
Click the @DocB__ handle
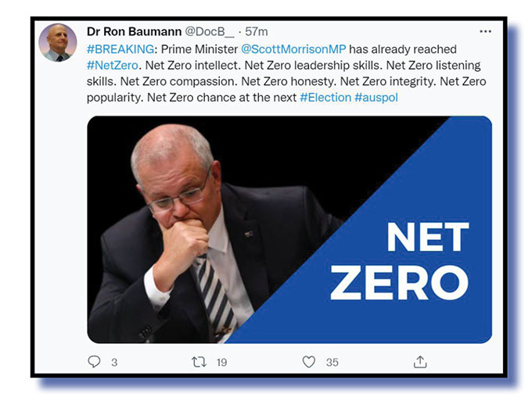209,31
